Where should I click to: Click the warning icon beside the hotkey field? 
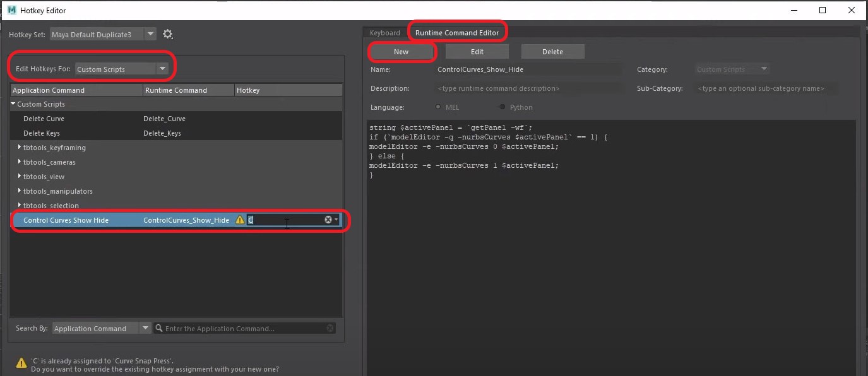(240, 220)
